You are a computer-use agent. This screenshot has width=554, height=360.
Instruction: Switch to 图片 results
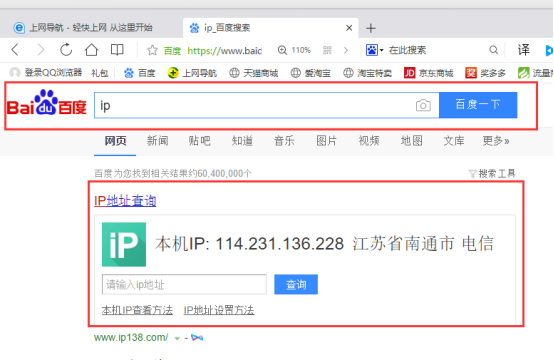point(326,141)
